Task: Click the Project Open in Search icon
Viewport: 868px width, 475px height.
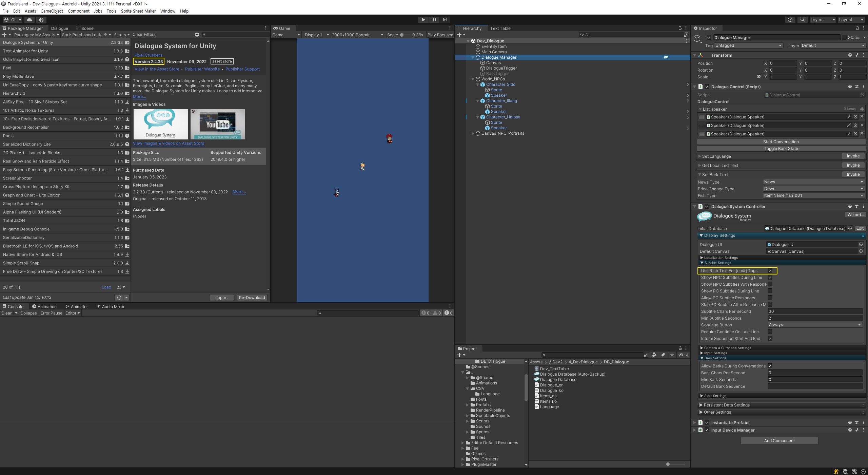Action: [647, 355]
